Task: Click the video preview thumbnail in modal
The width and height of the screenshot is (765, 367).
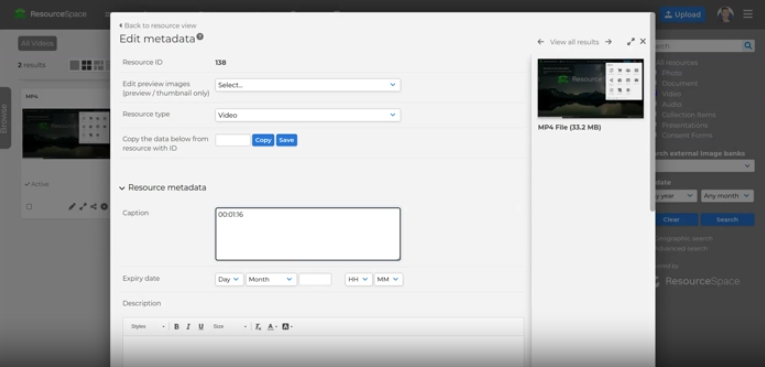Action: pyautogui.click(x=590, y=88)
